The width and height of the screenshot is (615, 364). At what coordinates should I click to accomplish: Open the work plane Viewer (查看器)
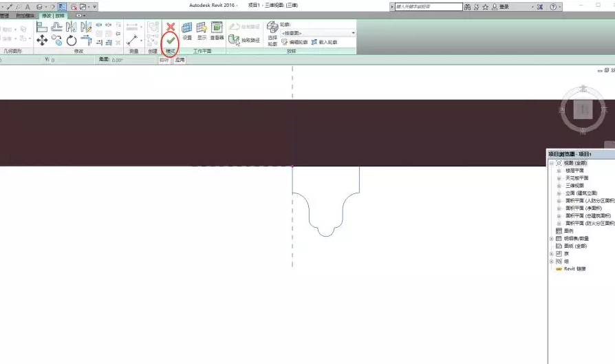(217, 32)
